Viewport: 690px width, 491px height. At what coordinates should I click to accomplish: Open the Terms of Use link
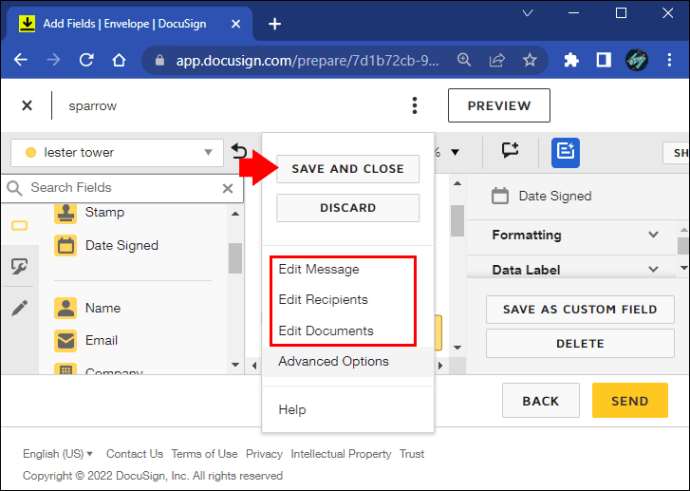pyautogui.click(x=204, y=454)
